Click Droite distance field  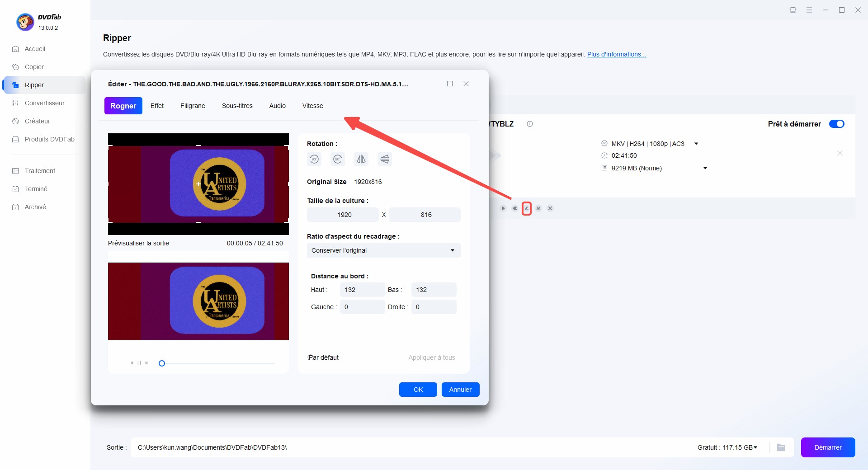(x=434, y=307)
